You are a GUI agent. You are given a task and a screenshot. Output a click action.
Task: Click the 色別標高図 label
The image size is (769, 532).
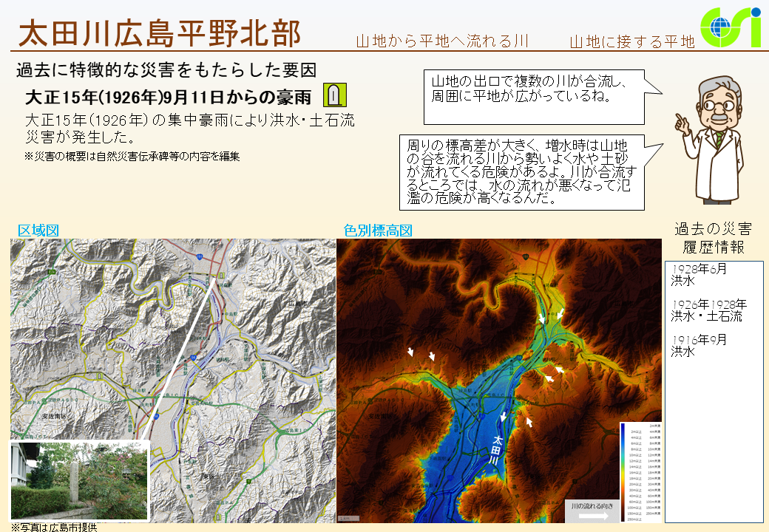[378, 231]
